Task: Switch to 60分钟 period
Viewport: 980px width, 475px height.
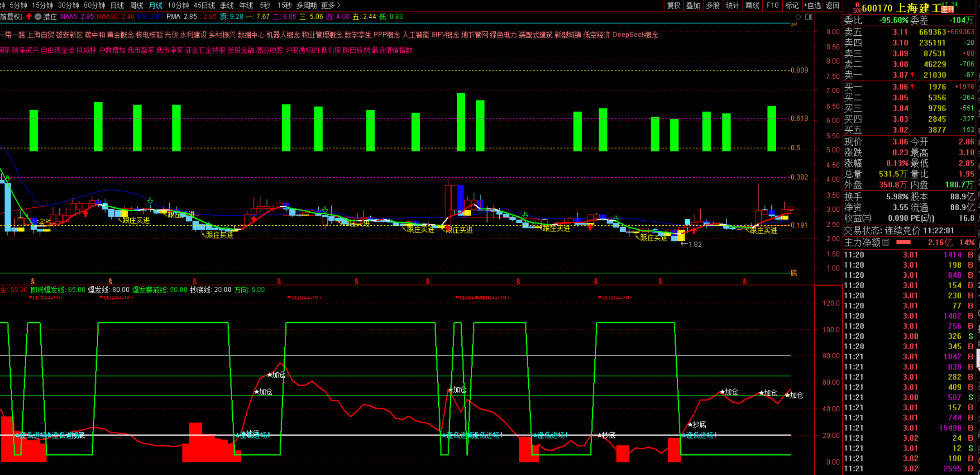Action: coord(95,5)
